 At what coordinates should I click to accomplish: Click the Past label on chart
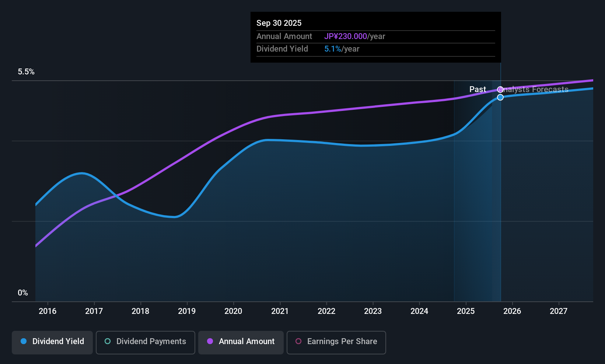478,90
